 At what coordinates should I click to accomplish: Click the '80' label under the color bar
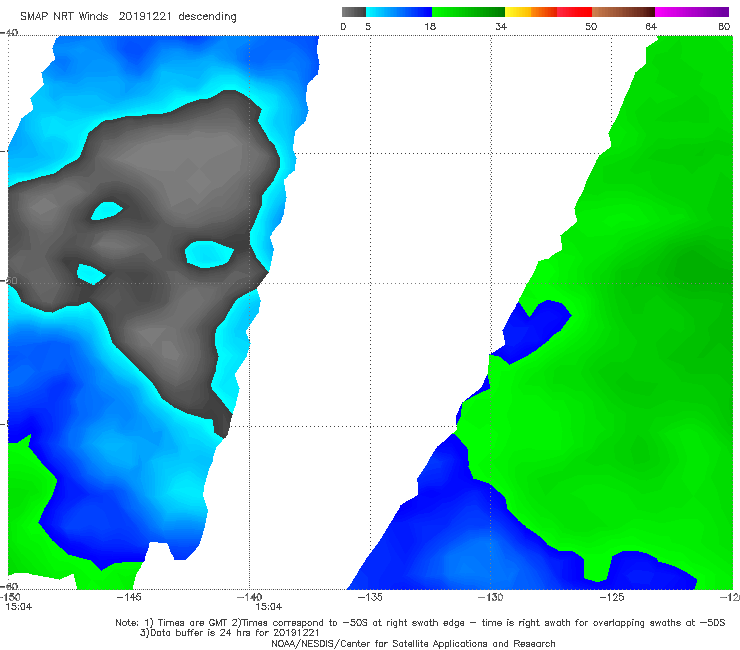tap(724, 27)
